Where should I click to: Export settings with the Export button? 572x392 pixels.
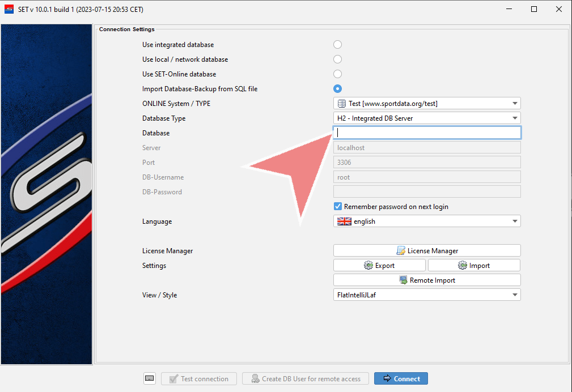379,265
